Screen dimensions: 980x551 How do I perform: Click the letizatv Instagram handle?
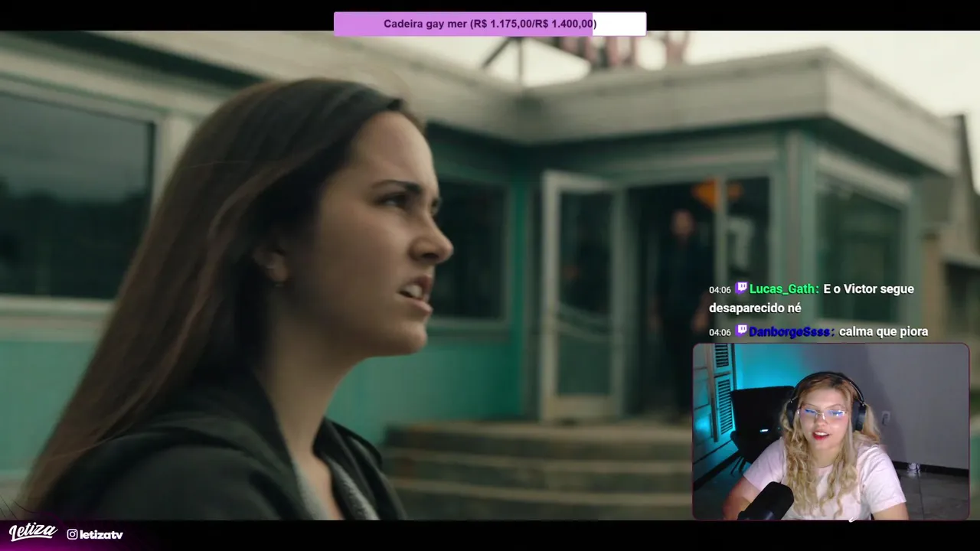[x=101, y=534]
